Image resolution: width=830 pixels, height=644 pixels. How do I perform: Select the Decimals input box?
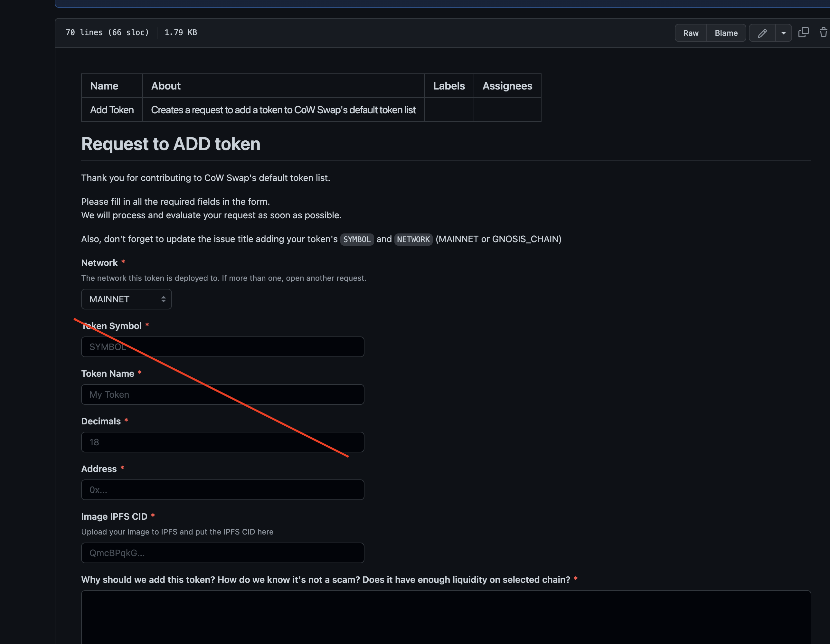[222, 442]
